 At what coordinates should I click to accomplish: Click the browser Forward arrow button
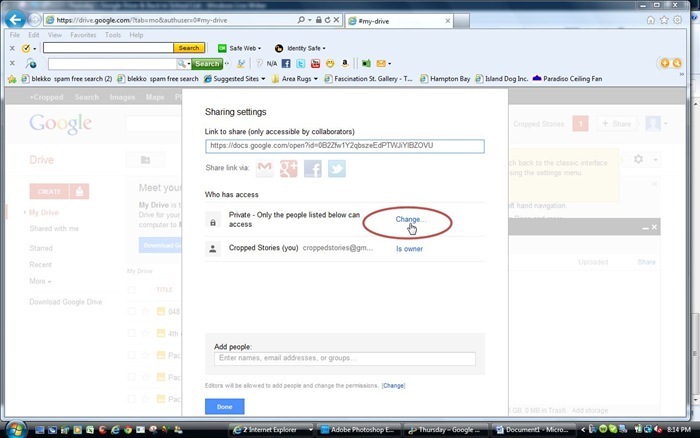[34, 20]
